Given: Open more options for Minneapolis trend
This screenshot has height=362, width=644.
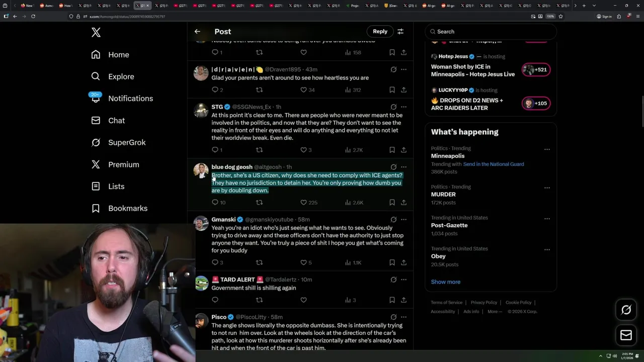Looking at the screenshot, I should click(x=547, y=149).
